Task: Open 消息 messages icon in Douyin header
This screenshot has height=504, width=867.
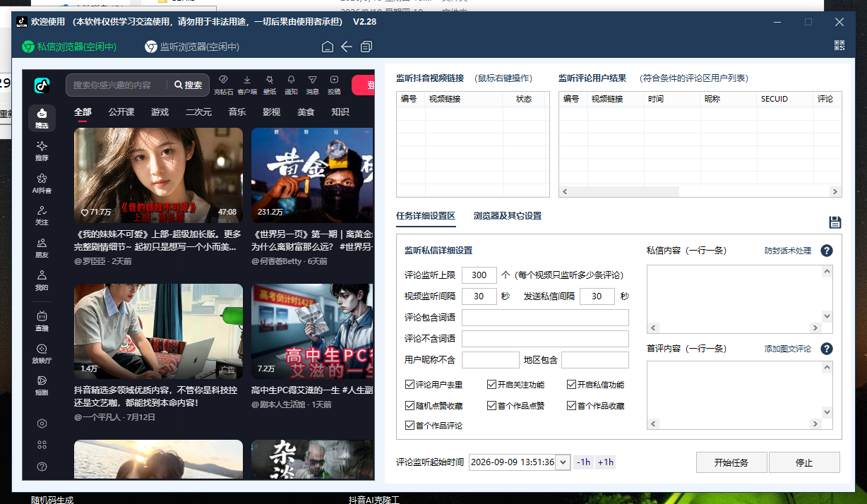Action: click(312, 84)
